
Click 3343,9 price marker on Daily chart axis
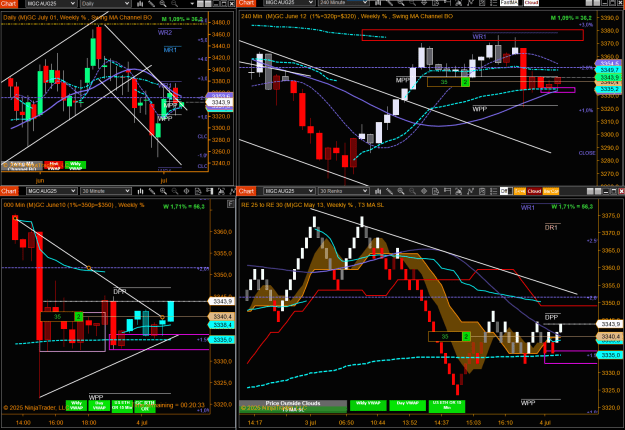point(220,102)
